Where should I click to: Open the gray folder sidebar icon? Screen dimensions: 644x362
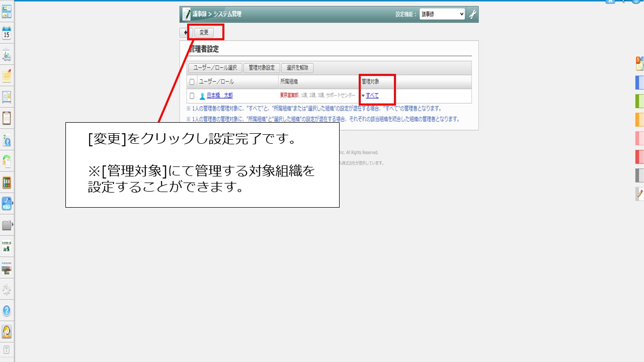pos(7,225)
